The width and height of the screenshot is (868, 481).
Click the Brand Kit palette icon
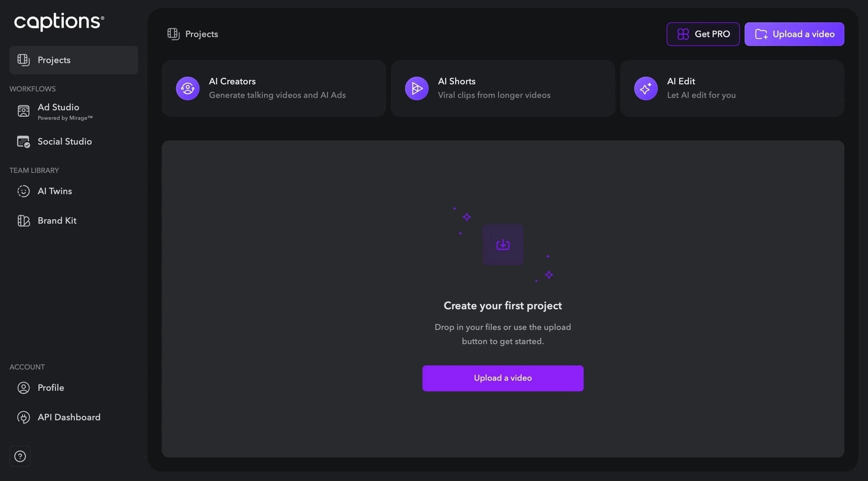[24, 221]
